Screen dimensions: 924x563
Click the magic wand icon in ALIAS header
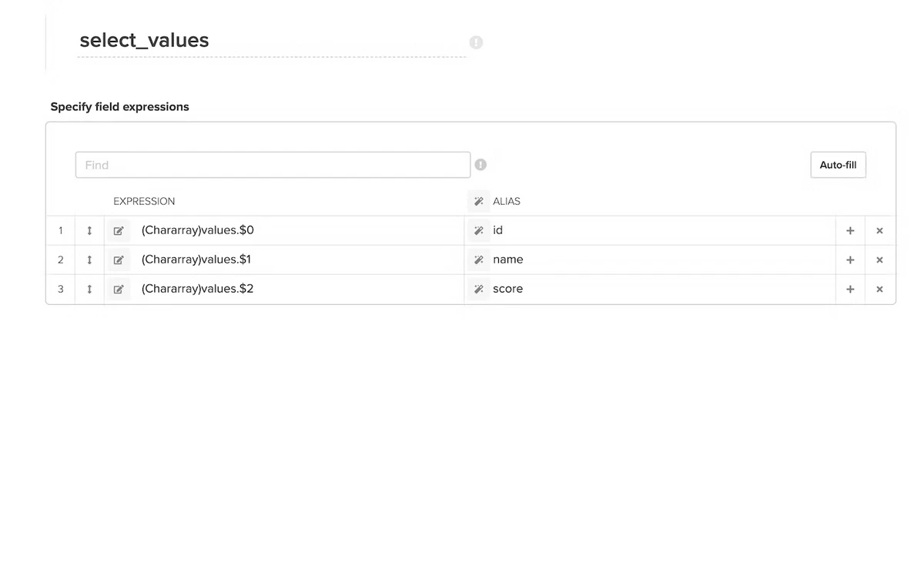pos(478,201)
